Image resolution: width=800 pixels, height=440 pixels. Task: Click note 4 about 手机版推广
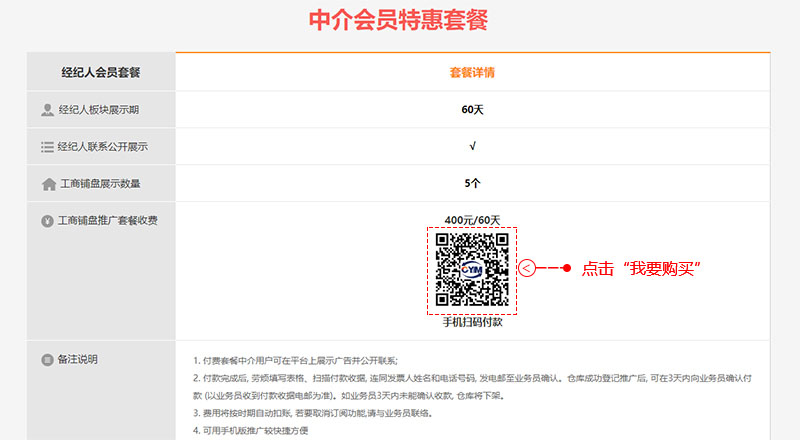[x=251, y=430]
